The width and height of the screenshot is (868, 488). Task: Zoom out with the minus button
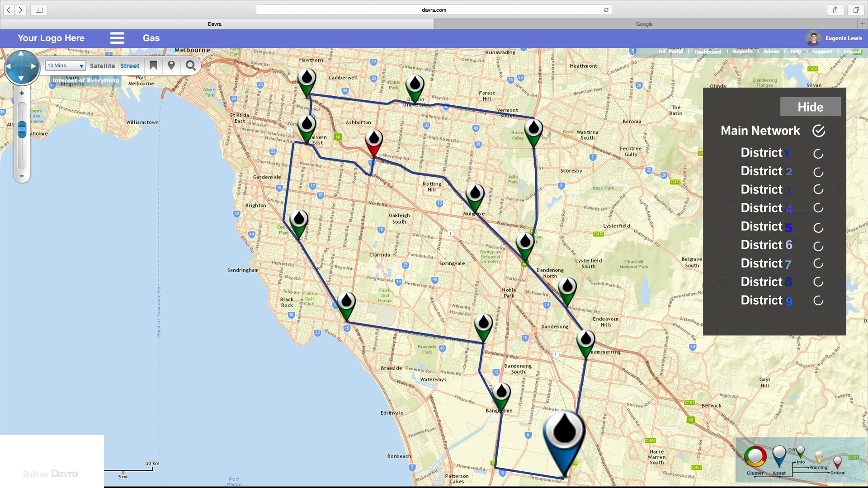click(22, 176)
